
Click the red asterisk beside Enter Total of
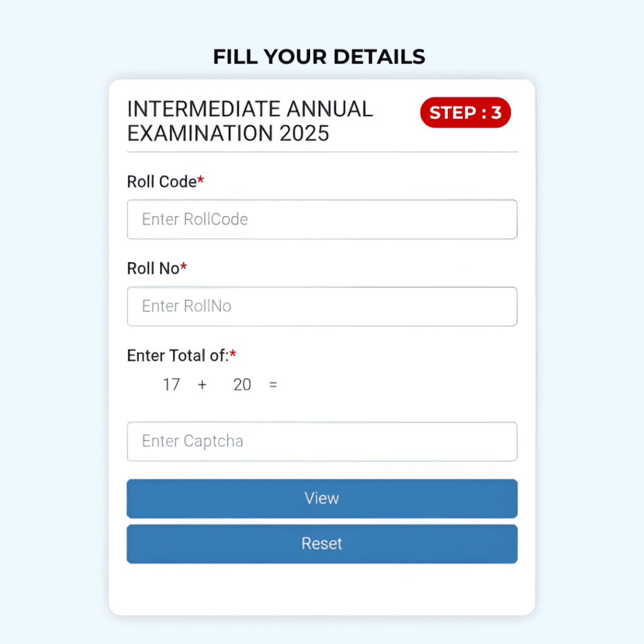pos(233,353)
